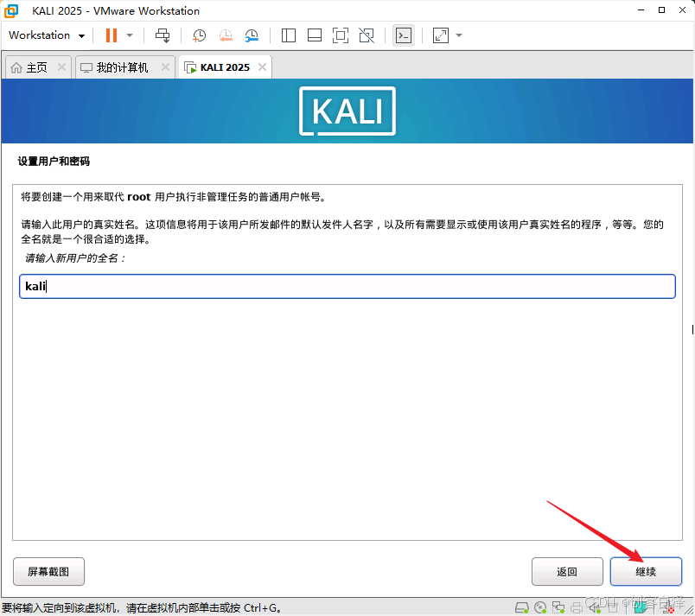
Task: Click the 设置用户和密码 heading text
Action: coord(54,162)
